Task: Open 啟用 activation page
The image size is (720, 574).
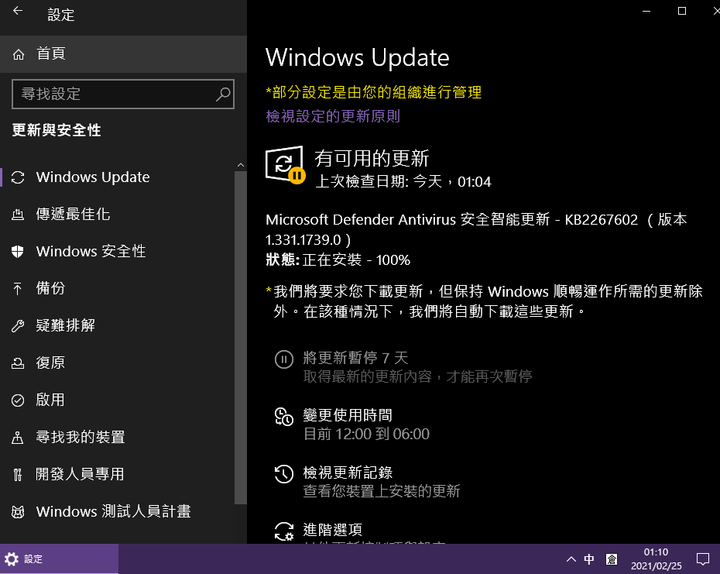Action: [x=51, y=400]
